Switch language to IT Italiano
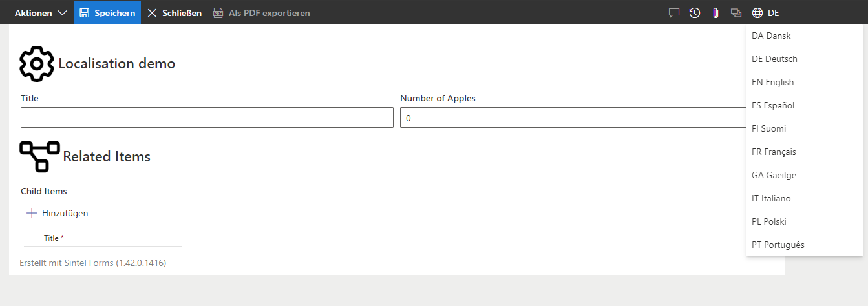 [x=771, y=198]
